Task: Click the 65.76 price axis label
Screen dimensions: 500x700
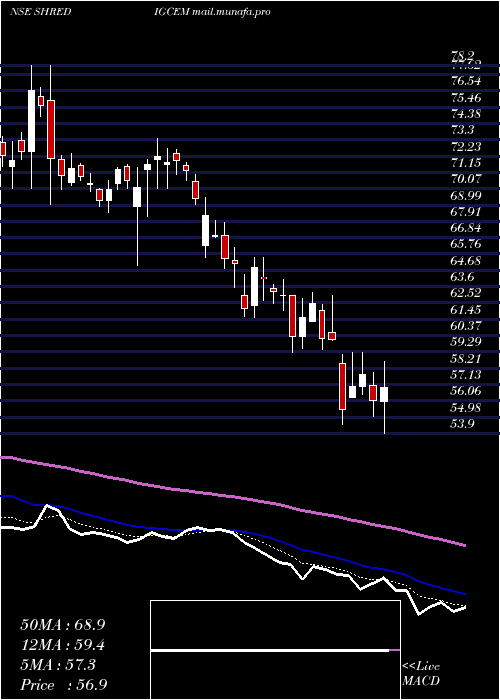Action: 466,244
